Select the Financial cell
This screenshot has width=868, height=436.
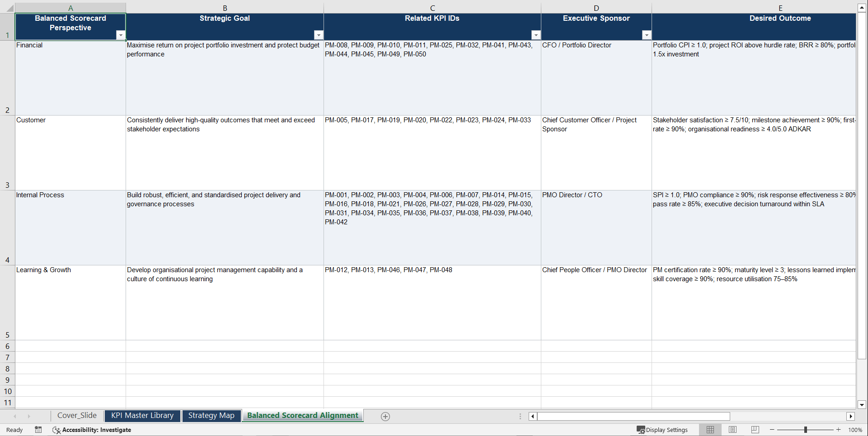(x=70, y=78)
